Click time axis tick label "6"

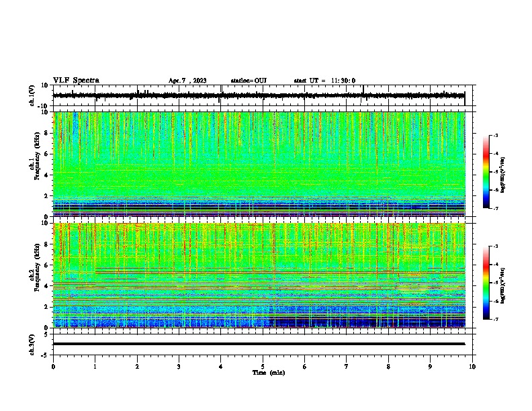[x=305, y=367]
